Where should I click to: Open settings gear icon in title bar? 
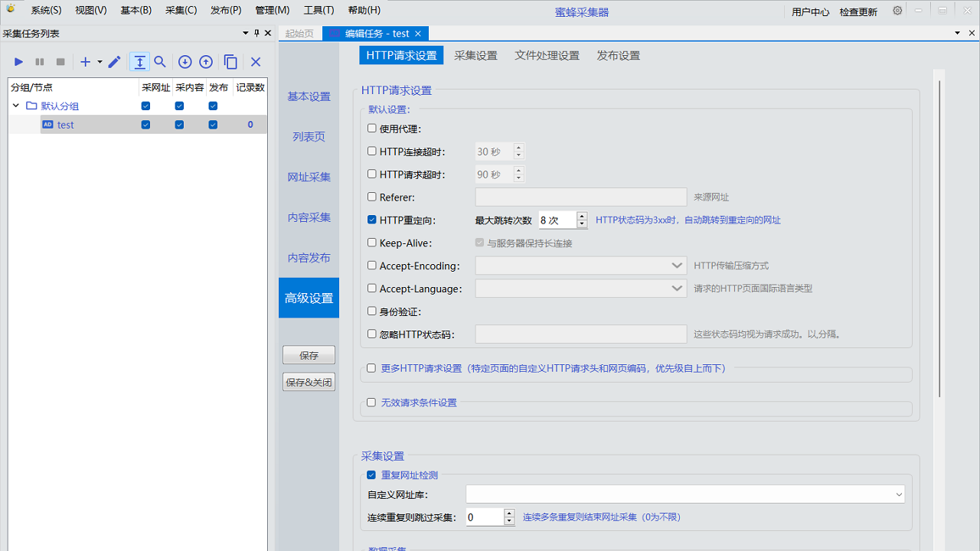pos(897,11)
